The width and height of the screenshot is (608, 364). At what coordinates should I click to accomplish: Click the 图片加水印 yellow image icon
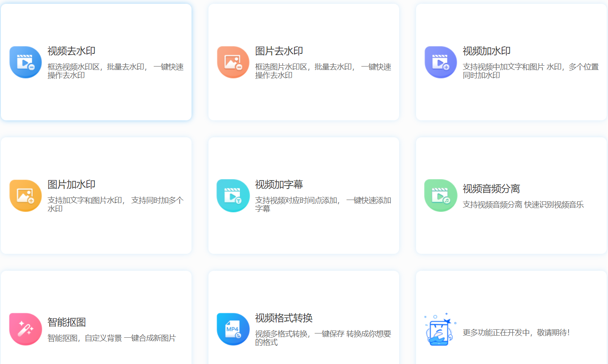click(25, 196)
